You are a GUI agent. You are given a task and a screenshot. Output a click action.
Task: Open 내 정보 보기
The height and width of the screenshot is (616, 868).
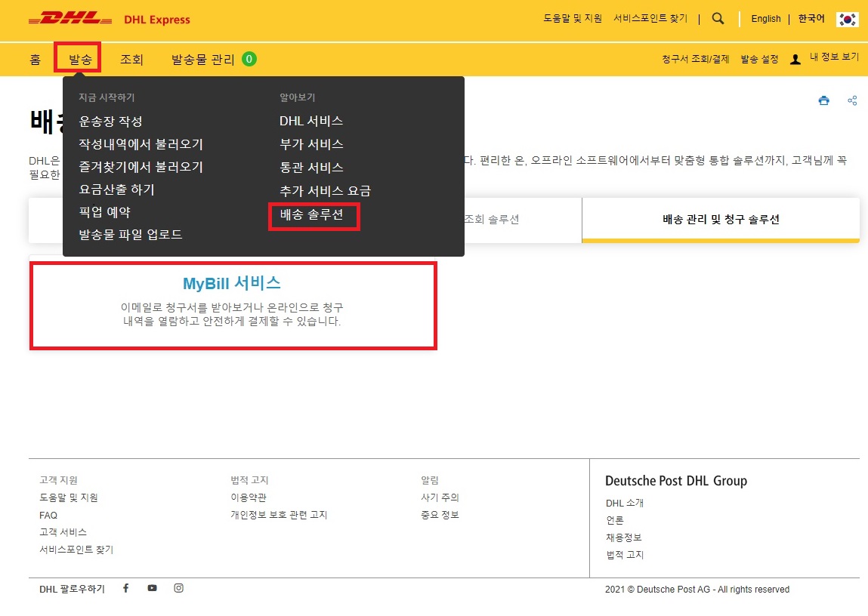click(x=834, y=57)
